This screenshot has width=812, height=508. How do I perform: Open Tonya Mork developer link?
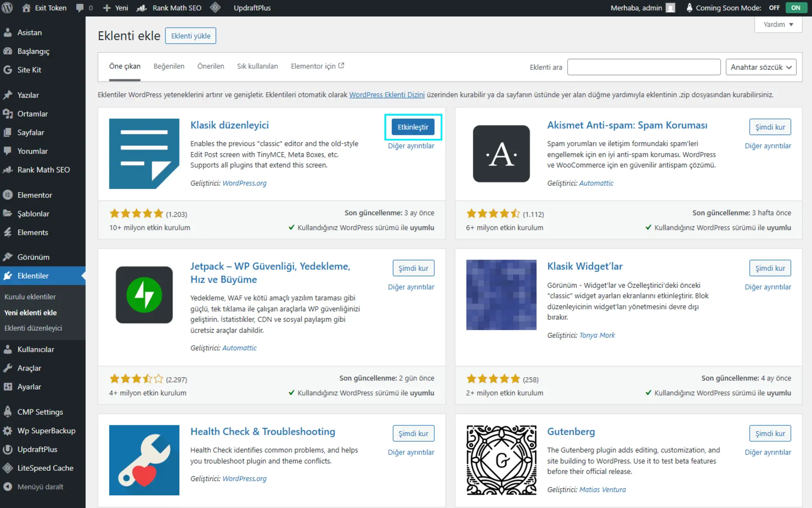click(x=597, y=335)
